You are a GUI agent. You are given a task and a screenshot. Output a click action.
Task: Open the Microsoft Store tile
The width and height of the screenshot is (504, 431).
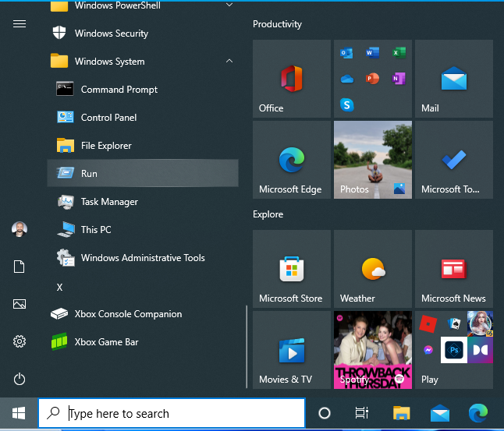point(292,269)
